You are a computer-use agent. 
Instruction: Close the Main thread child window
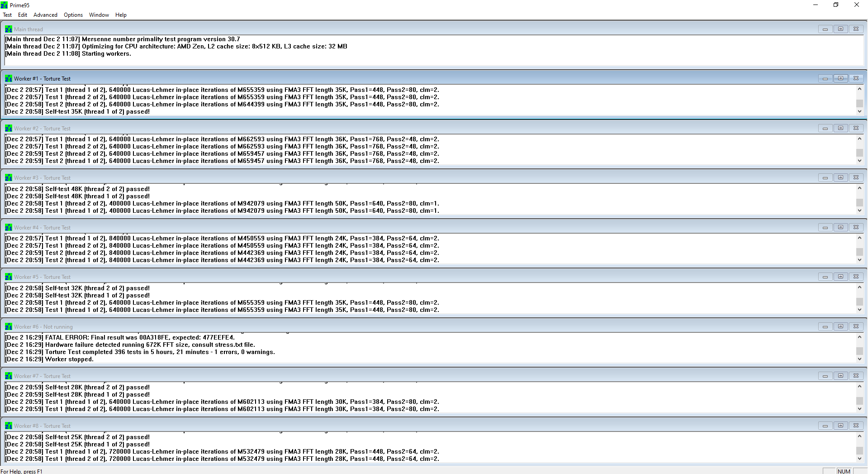[856, 29]
